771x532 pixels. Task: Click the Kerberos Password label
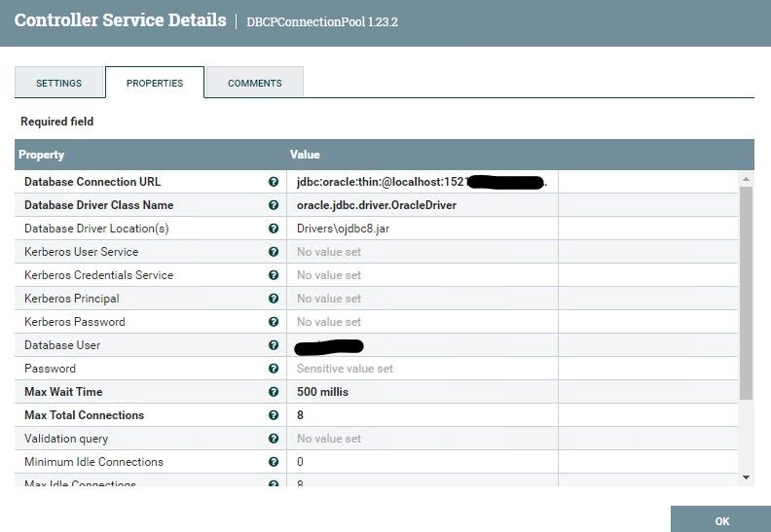75,322
